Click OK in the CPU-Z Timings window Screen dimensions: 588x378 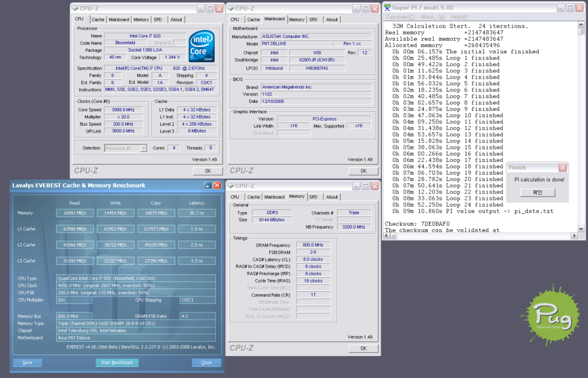[x=363, y=348]
